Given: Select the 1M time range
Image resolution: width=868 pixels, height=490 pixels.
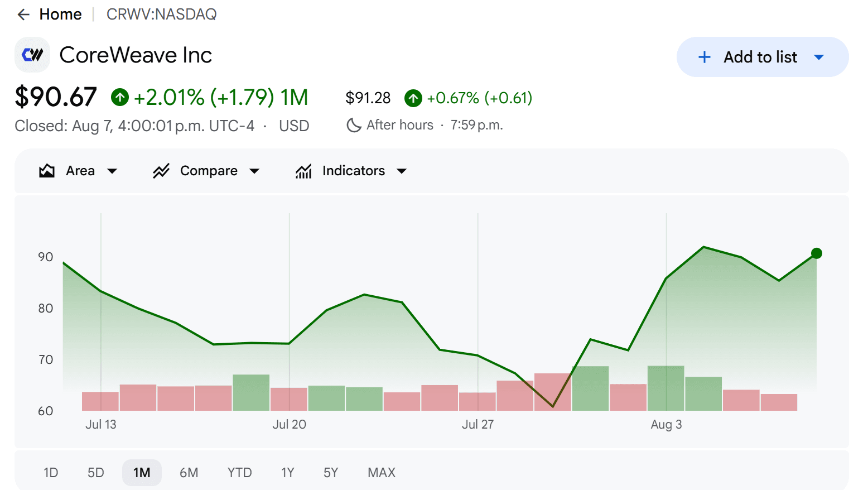Looking at the screenshot, I should pyautogui.click(x=142, y=473).
